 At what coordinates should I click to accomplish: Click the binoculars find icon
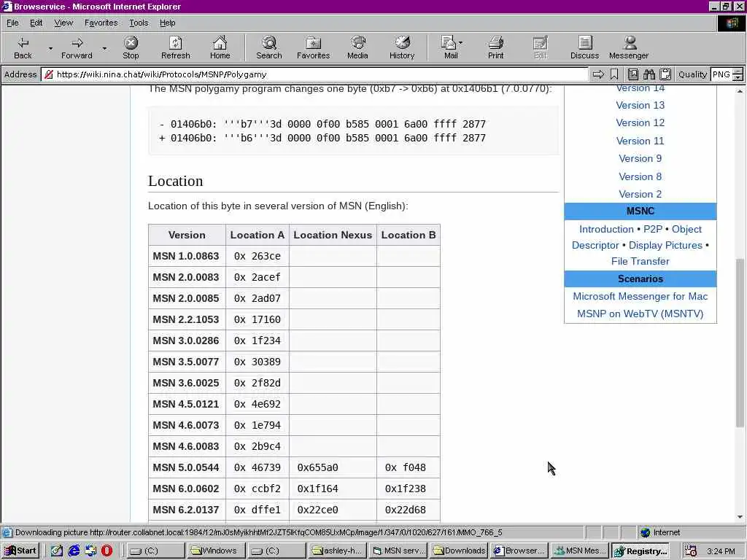click(x=649, y=74)
